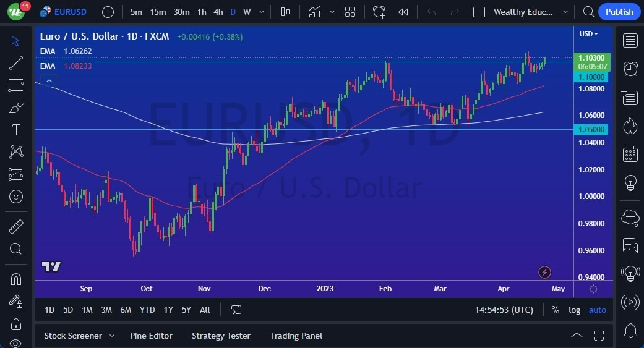Screen dimensions: 644x348
Task: Redo the last chart action
Action: (x=455, y=12)
